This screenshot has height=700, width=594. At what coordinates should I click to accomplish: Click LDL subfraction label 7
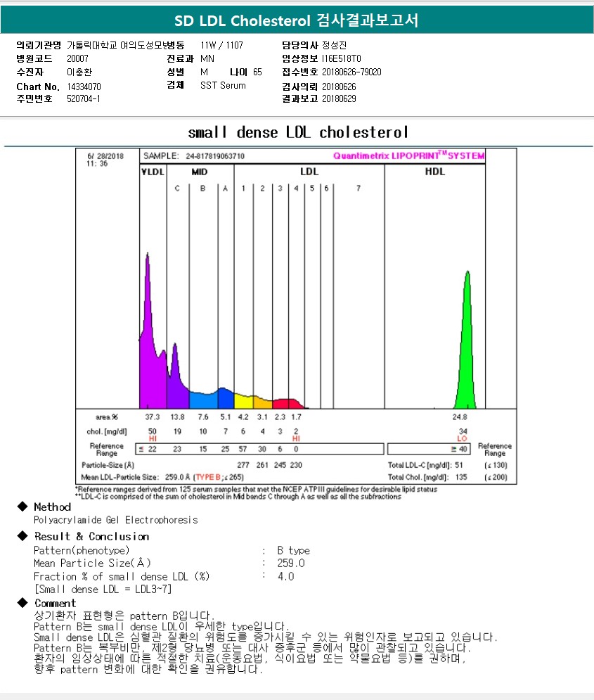tap(358, 189)
